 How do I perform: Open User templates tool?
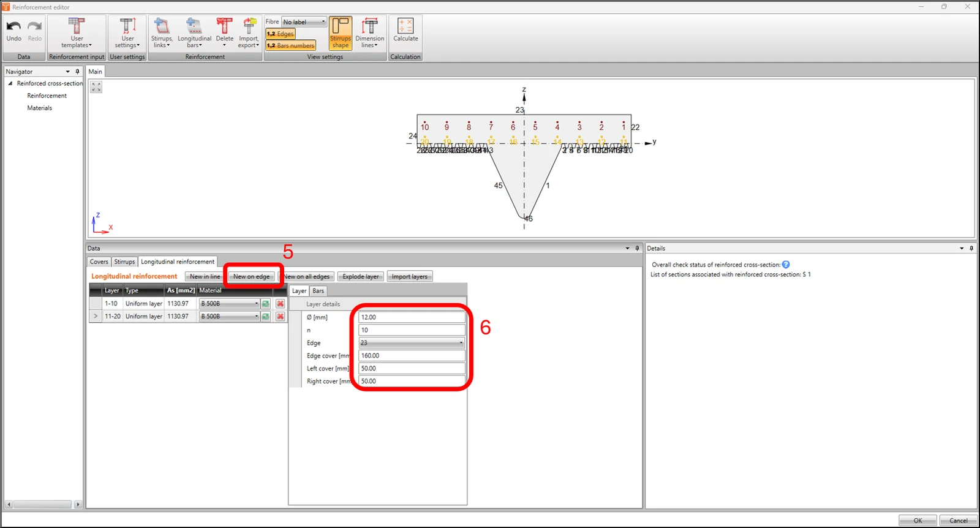point(77,33)
